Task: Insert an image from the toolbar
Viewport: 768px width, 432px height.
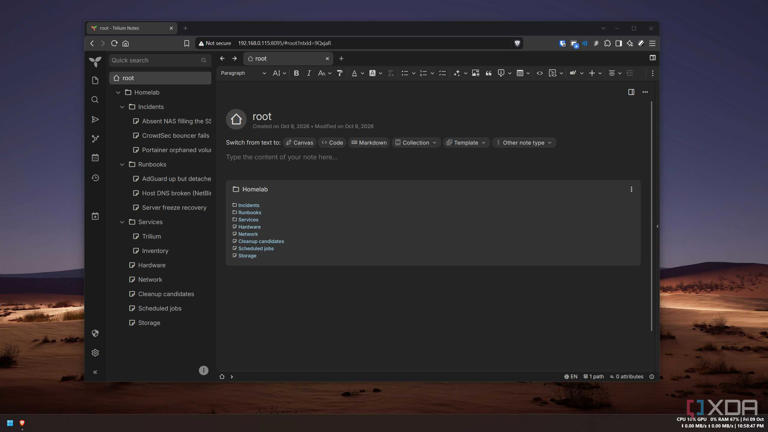Action: coord(476,73)
